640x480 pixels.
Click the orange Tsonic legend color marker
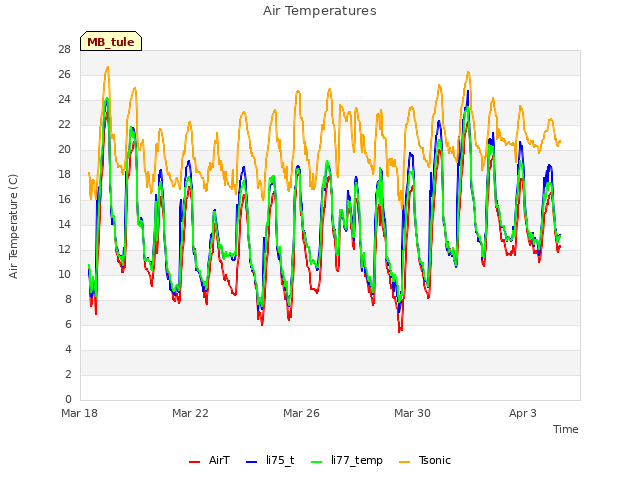[404, 462]
